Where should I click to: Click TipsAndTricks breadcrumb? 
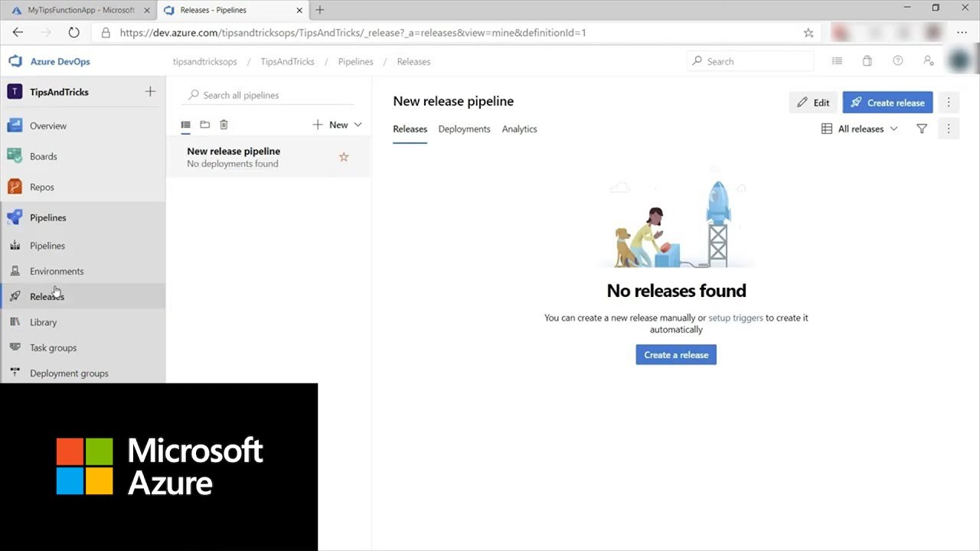tap(287, 61)
